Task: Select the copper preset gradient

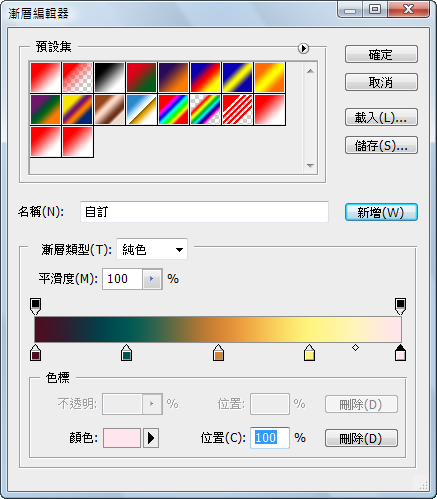Action: point(110,109)
